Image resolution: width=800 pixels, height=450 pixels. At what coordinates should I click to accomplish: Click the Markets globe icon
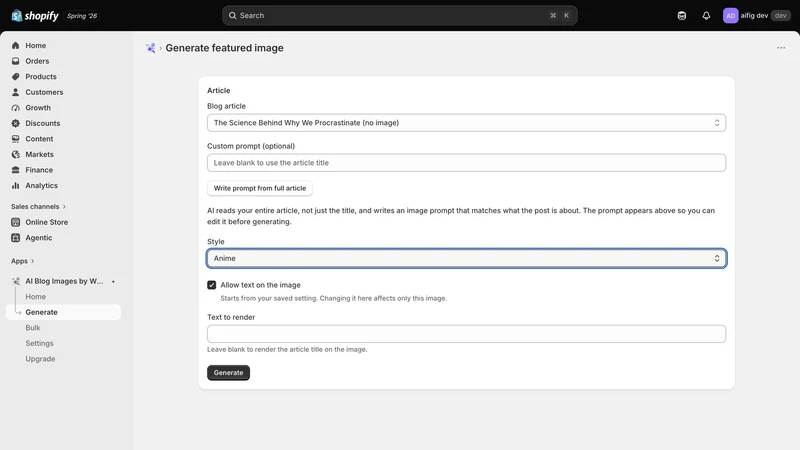[x=15, y=155]
